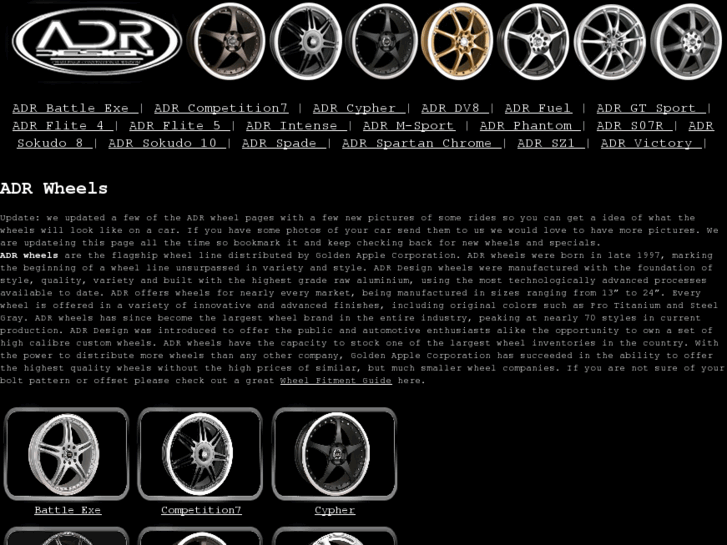Click the ADR Design logo
This screenshot has height=545, width=727.
pos(96,41)
